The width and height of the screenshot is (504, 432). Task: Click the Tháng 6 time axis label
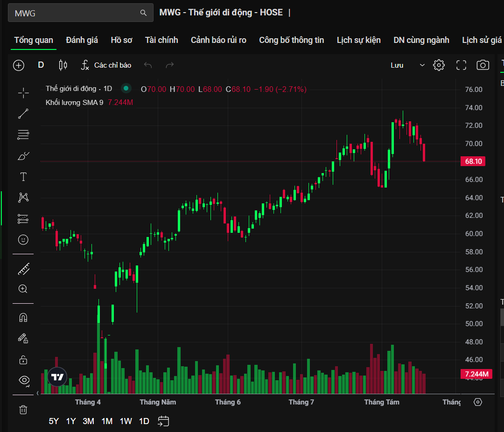pyautogui.click(x=228, y=402)
